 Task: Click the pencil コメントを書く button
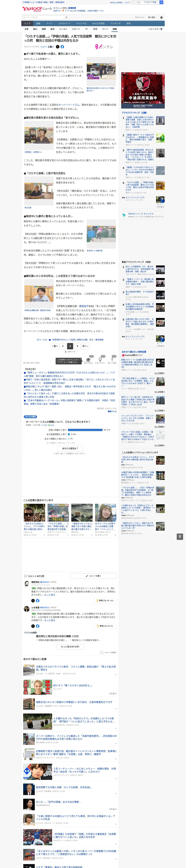click(93, 576)
